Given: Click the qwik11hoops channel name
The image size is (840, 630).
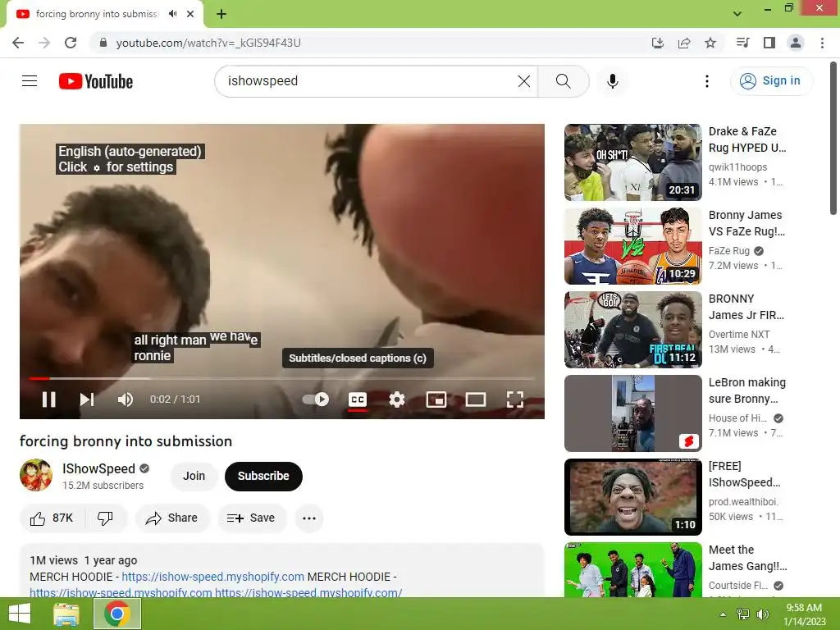Looking at the screenshot, I should click(737, 167).
